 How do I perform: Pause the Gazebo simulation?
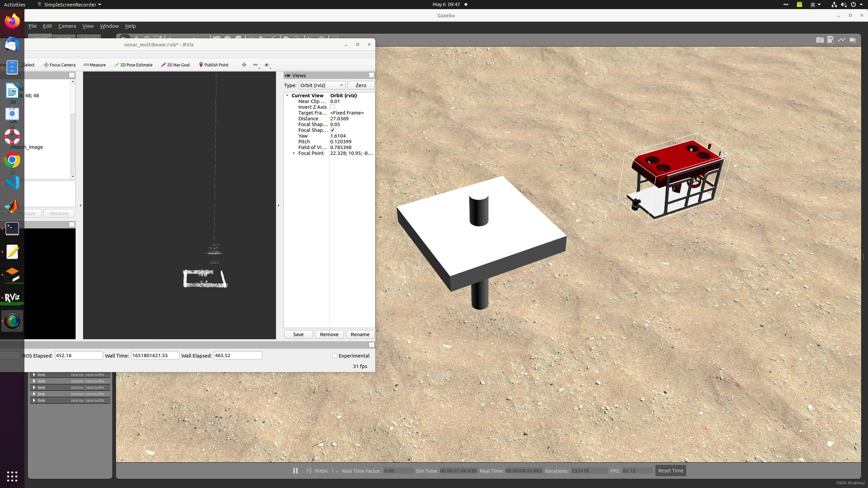pos(295,470)
